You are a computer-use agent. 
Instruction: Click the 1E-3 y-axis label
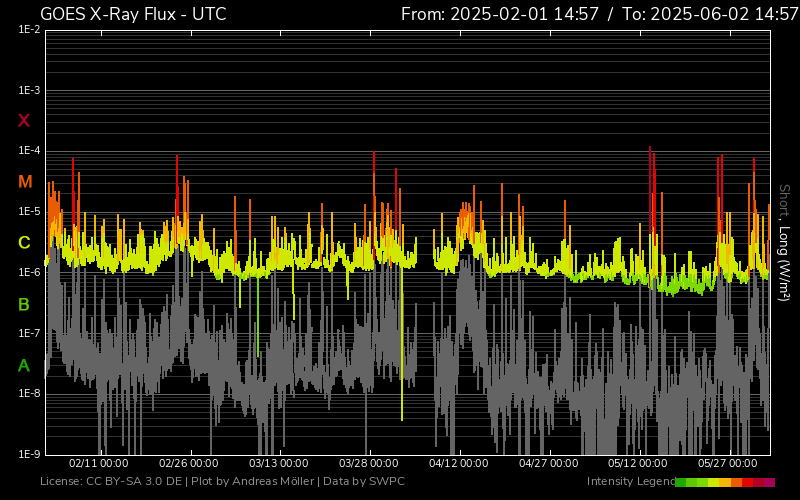coord(29,90)
